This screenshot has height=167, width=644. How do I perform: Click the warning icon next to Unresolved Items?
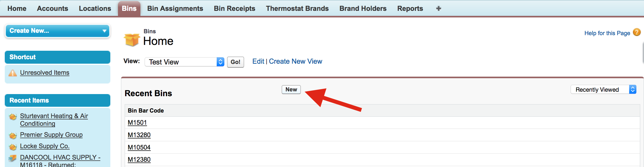(x=13, y=73)
